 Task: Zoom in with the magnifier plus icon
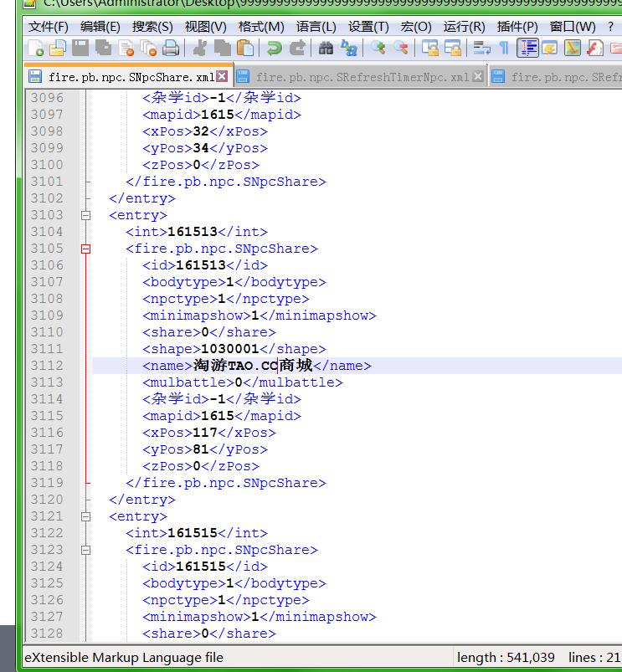tap(378, 48)
